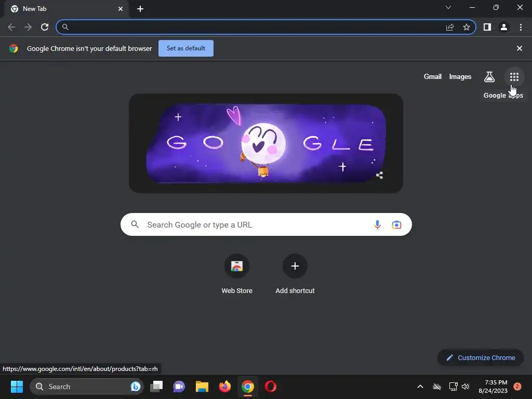Open Task View on the taskbar
The width and height of the screenshot is (532, 399).
(x=156, y=387)
